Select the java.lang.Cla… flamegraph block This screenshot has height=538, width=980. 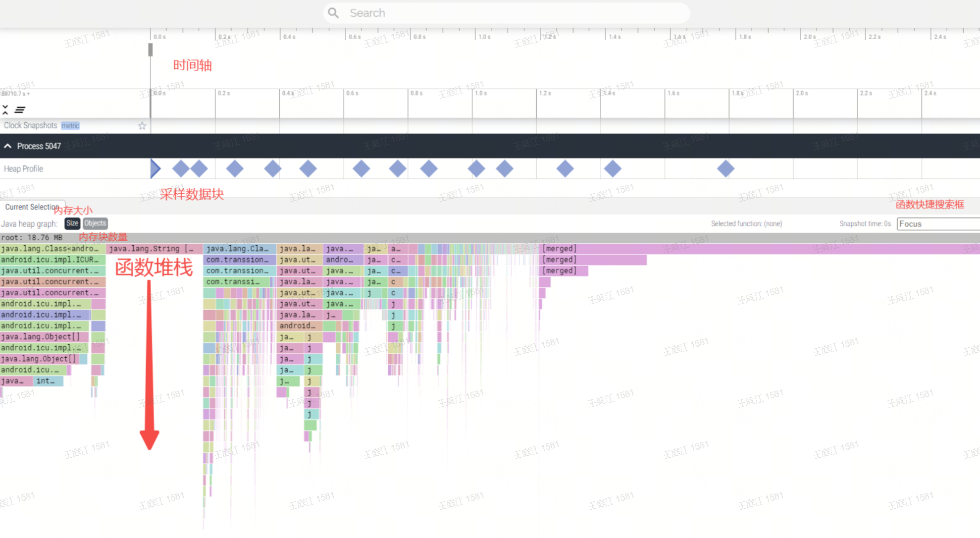[240, 249]
